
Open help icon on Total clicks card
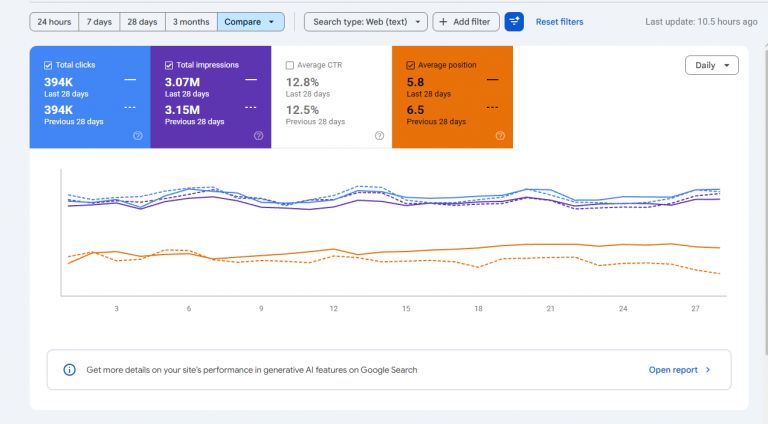(138, 136)
